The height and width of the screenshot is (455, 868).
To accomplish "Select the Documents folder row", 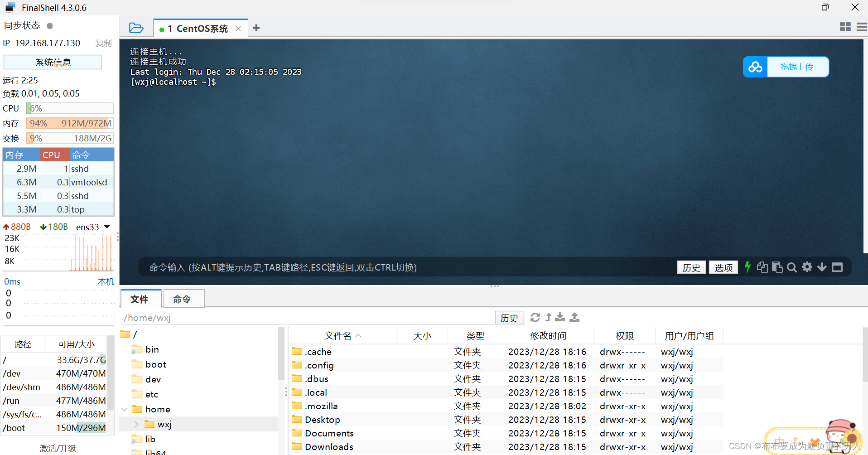I will click(x=506, y=433).
